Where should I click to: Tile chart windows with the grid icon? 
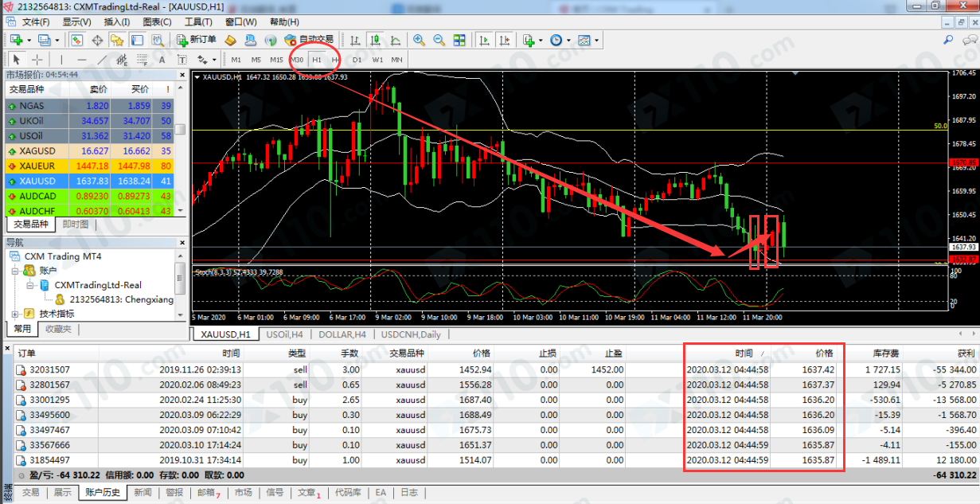coord(459,40)
